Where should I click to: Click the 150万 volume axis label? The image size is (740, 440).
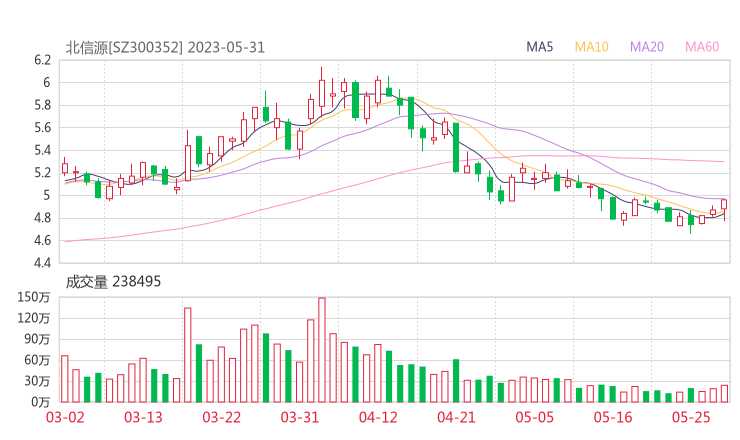click(34, 297)
